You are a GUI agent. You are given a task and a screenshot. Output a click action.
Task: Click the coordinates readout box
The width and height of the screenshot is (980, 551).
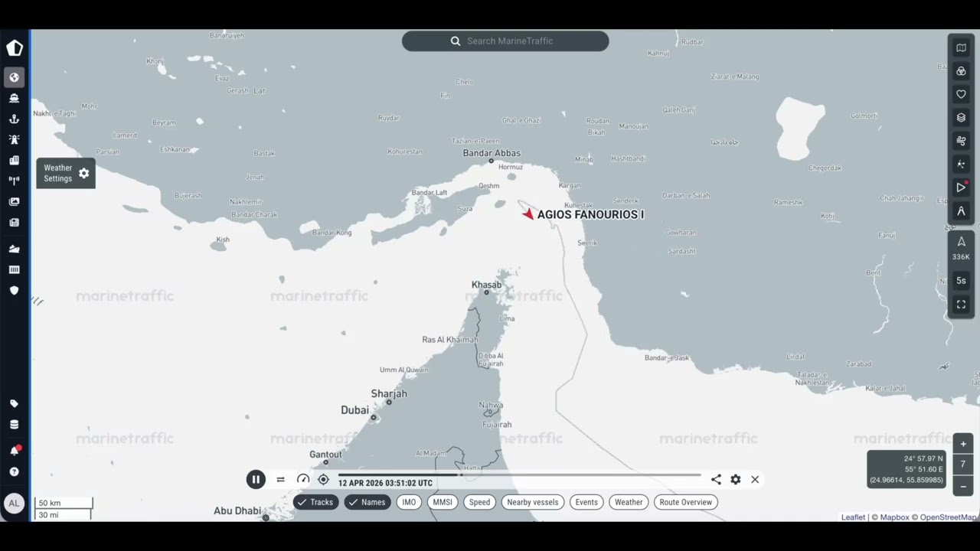pos(906,469)
